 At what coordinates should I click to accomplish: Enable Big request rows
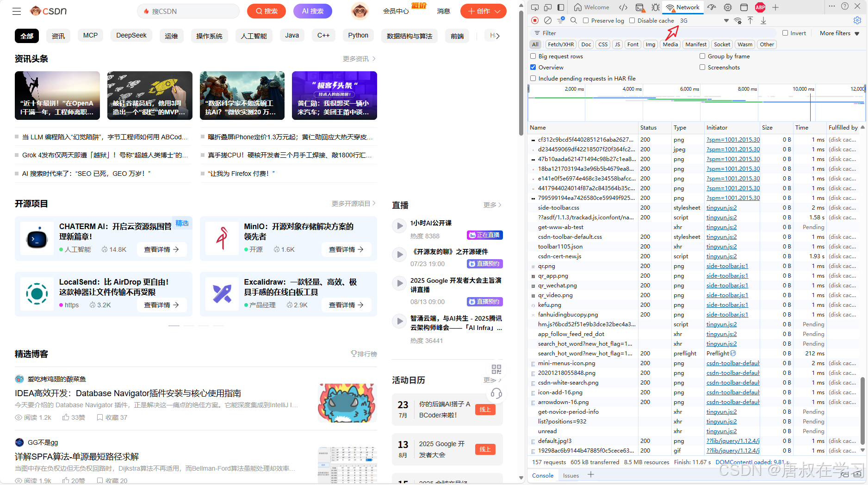(533, 56)
